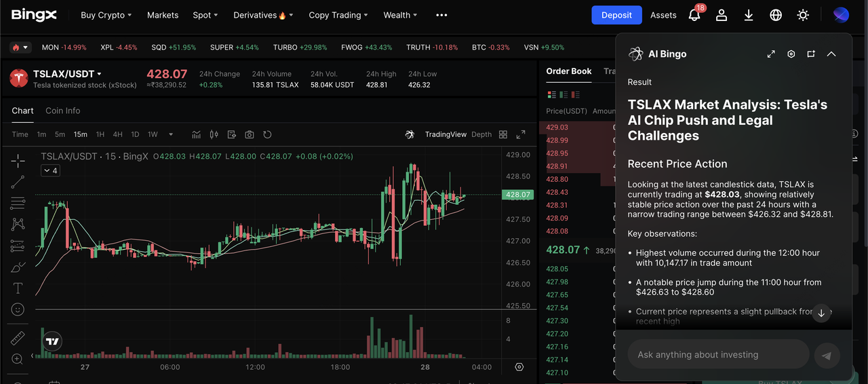Click the Ask anything about investing field
Image resolution: width=868 pixels, height=384 pixels.
tap(718, 355)
